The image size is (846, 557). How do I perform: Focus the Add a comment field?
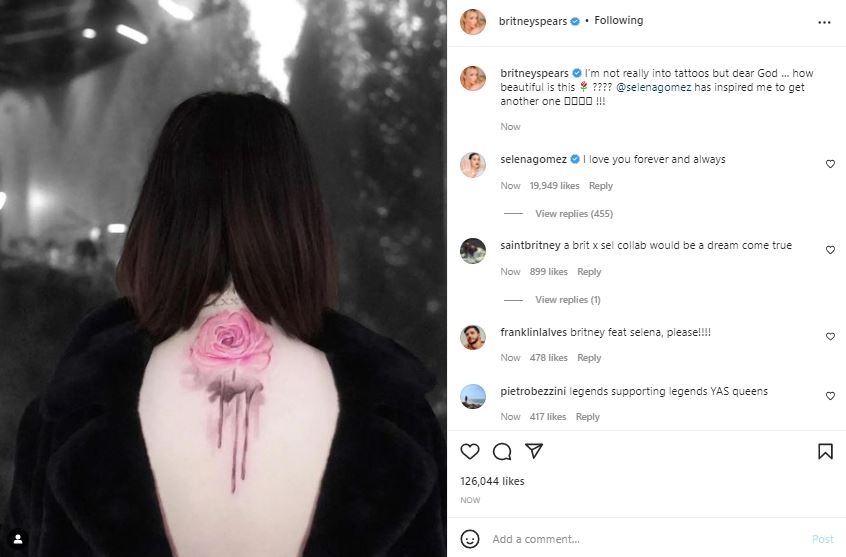(x=647, y=539)
